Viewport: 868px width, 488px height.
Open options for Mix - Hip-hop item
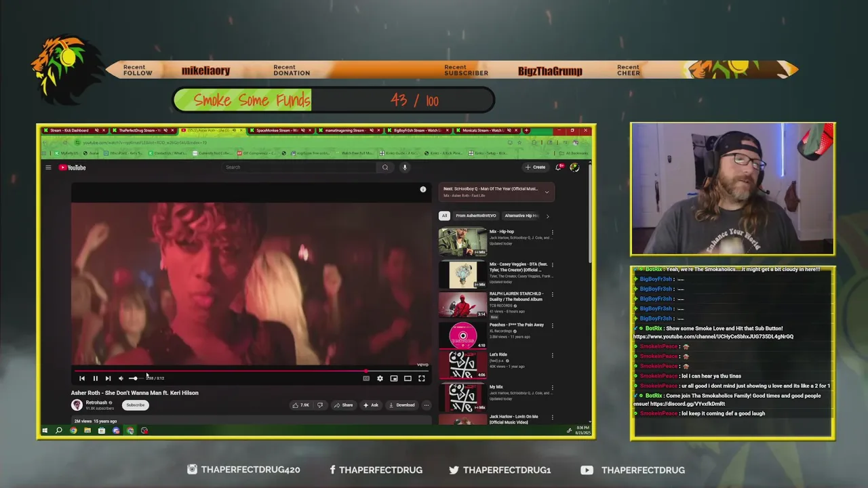[x=552, y=232]
